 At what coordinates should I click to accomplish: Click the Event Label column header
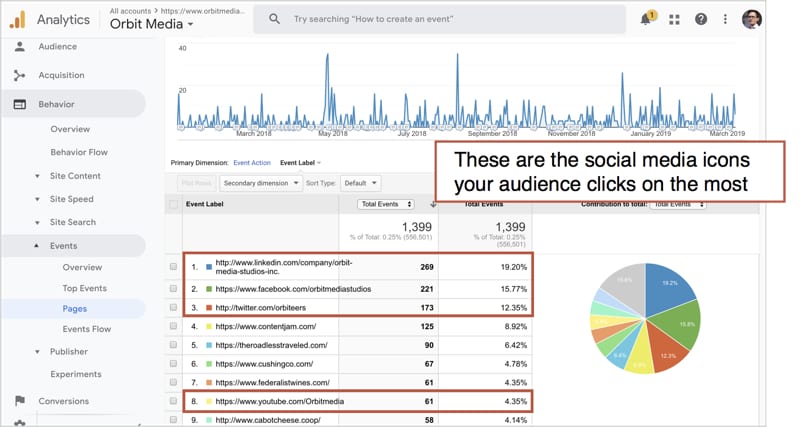tap(205, 204)
